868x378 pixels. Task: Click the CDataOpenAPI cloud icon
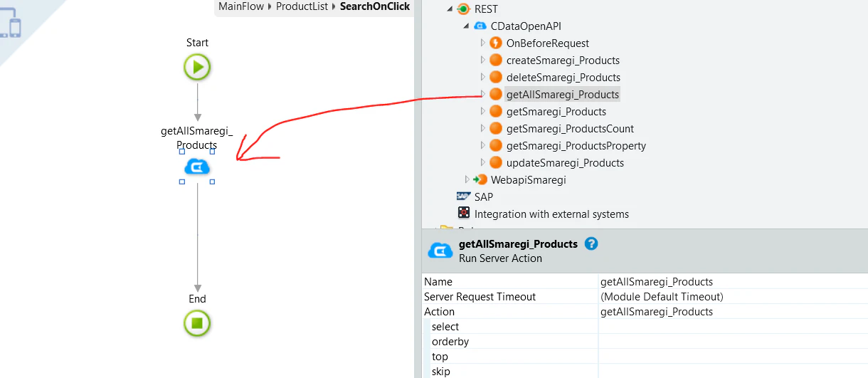[x=480, y=26]
